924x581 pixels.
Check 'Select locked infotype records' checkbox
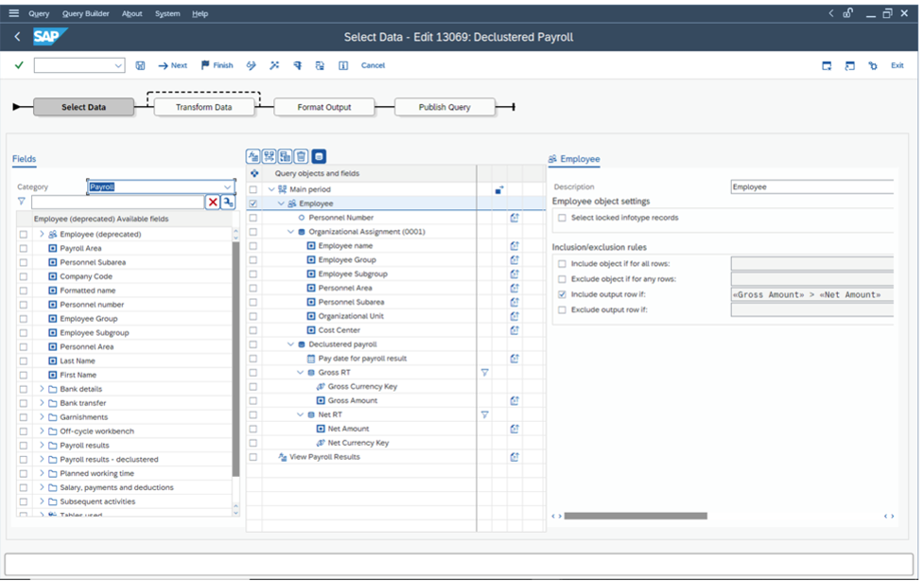click(x=562, y=218)
